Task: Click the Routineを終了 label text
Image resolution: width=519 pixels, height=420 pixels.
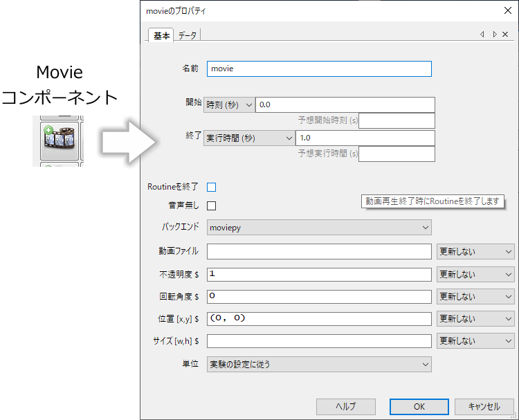Action: click(173, 187)
